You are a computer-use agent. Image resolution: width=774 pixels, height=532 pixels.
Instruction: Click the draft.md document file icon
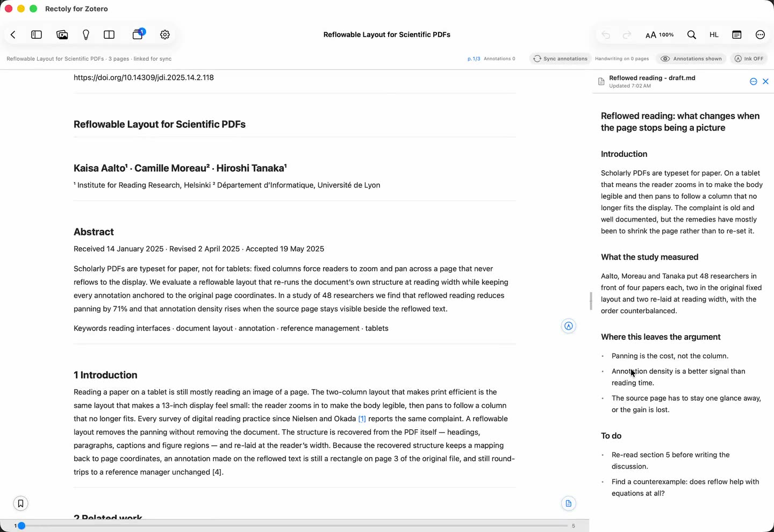tap(601, 82)
